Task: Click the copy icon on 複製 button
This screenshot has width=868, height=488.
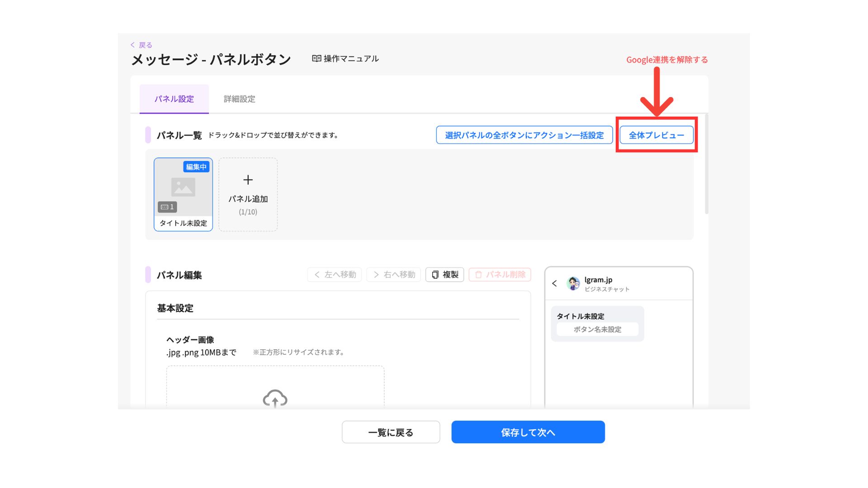Action: [x=435, y=275]
